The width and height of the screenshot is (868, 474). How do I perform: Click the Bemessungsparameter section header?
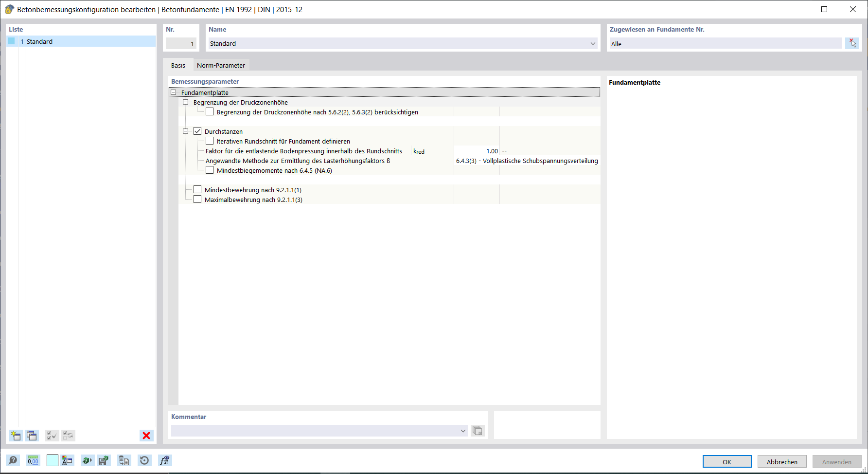(205, 81)
